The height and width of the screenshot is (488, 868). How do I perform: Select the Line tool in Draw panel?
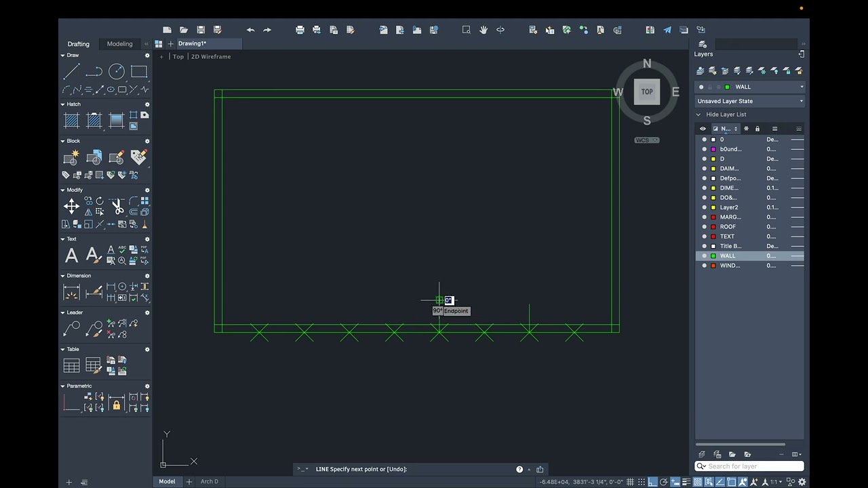71,71
